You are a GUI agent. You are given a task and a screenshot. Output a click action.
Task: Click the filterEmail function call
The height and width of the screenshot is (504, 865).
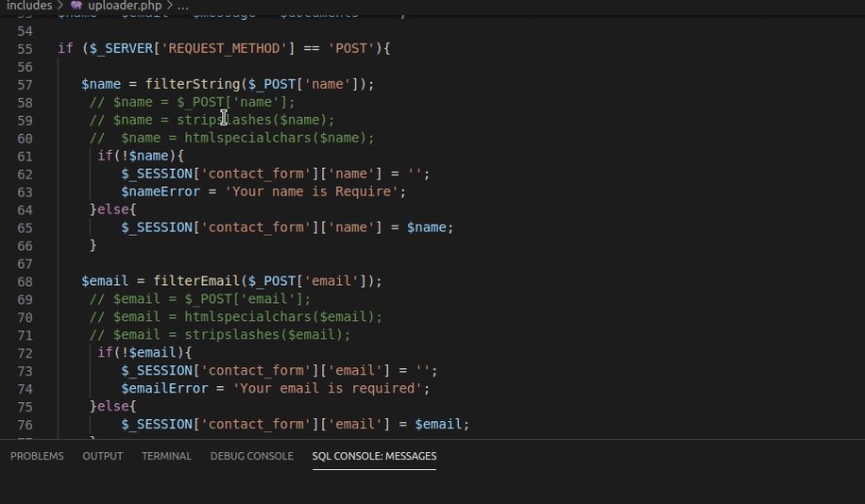point(196,281)
